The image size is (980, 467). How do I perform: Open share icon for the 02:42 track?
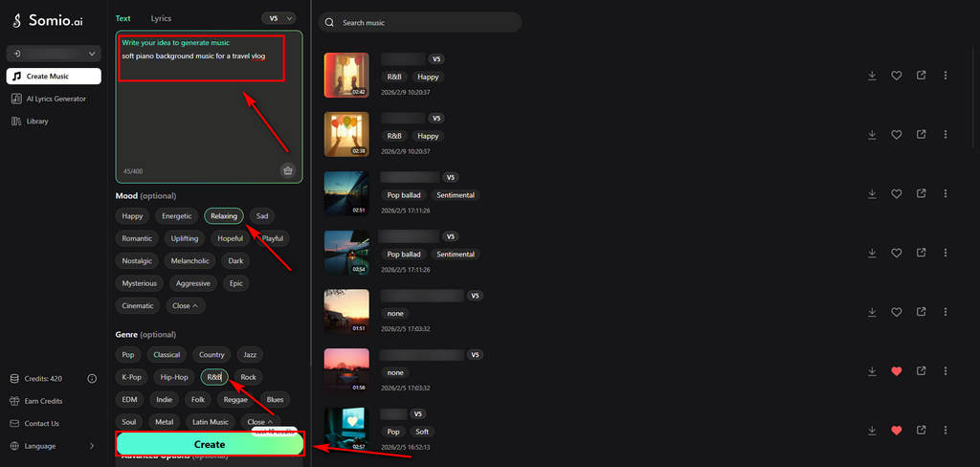click(x=921, y=75)
